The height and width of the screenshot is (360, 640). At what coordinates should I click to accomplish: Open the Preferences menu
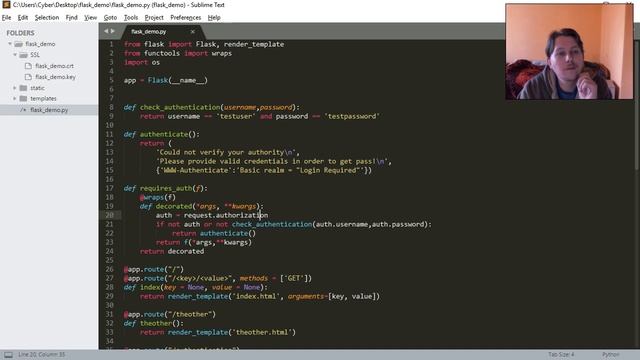click(186, 18)
